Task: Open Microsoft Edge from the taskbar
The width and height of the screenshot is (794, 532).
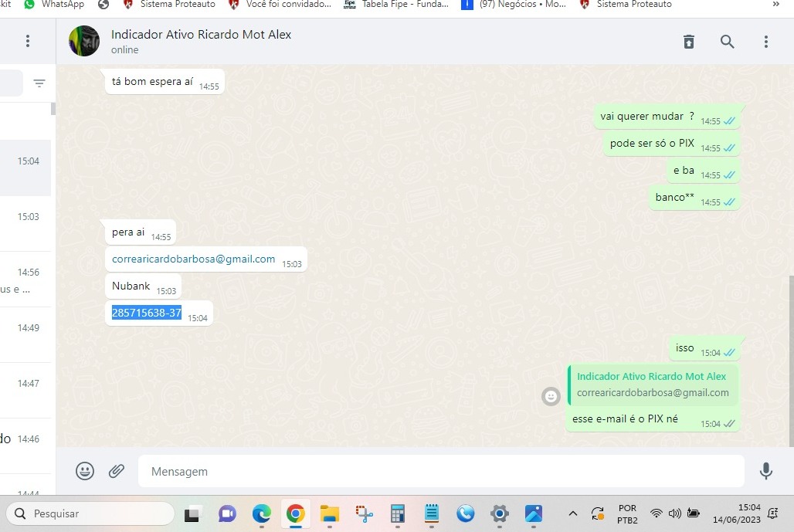Action: (x=261, y=513)
